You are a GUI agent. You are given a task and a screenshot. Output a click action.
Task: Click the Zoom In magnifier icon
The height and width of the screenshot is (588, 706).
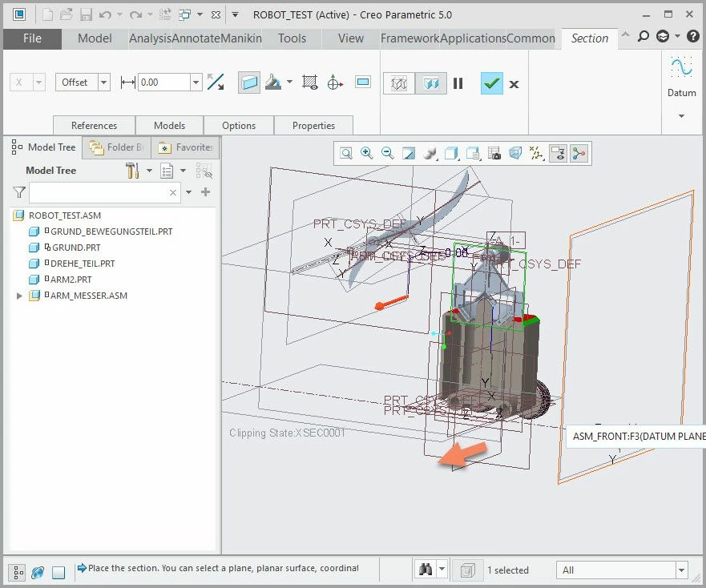pyautogui.click(x=366, y=154)
